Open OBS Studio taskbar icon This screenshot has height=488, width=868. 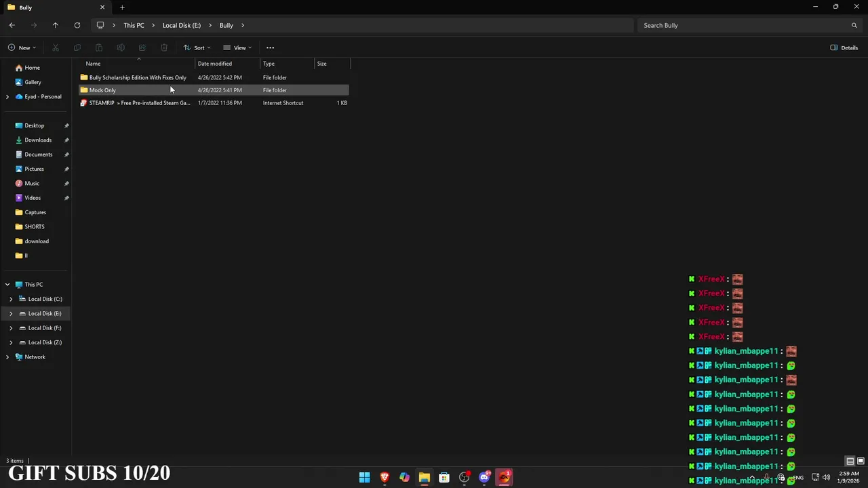(464, 477)
